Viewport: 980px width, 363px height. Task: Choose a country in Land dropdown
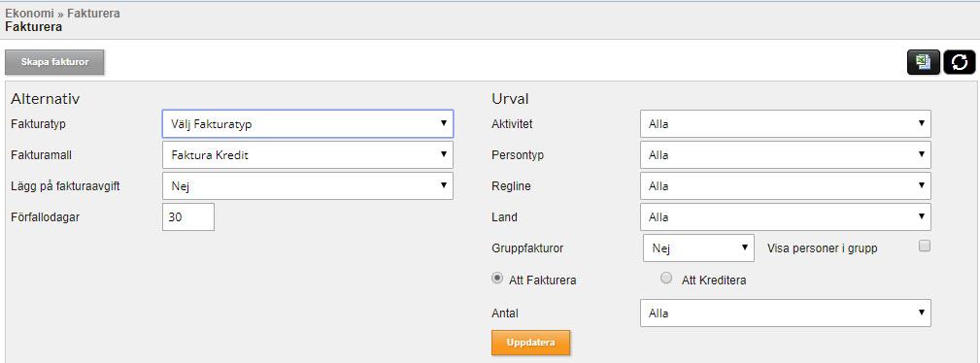[x=786, y=216]
